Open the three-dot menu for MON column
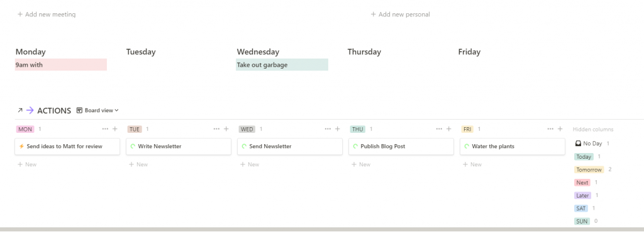Image resolution: width=644 pixels, height=233 pixels. tap(105, 129)
